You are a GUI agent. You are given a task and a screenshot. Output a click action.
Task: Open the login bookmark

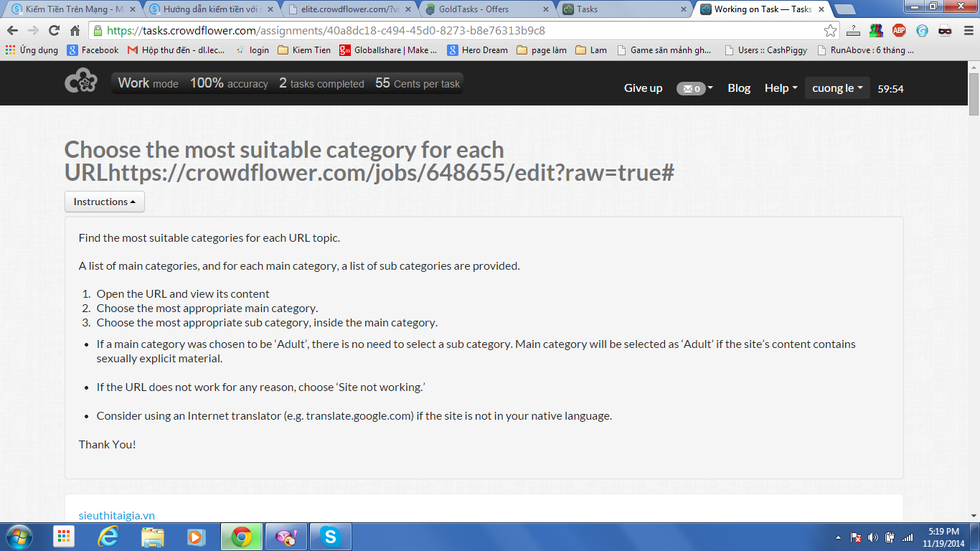tap(252, 50)
